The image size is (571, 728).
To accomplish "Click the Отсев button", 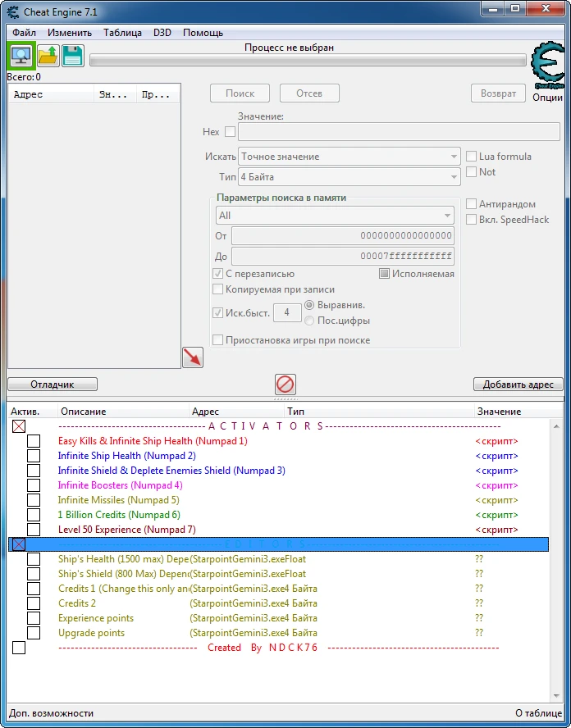I will point(309,93).
